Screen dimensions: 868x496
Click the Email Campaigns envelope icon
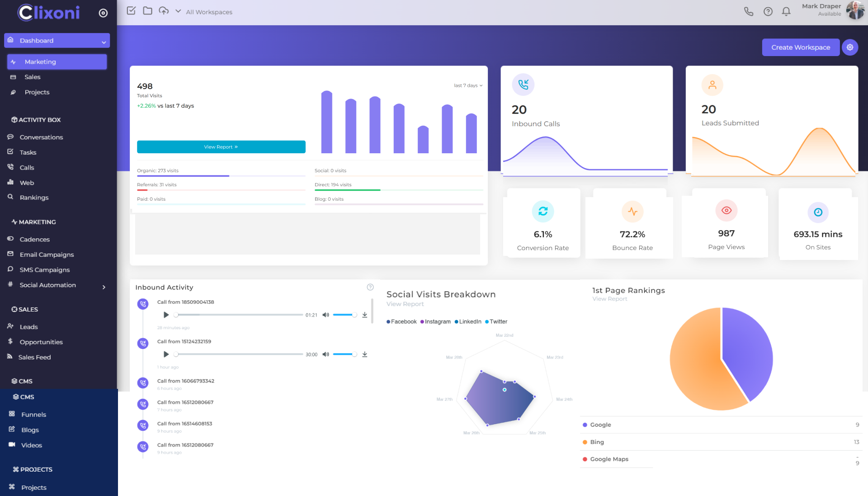tap(10, 254)
